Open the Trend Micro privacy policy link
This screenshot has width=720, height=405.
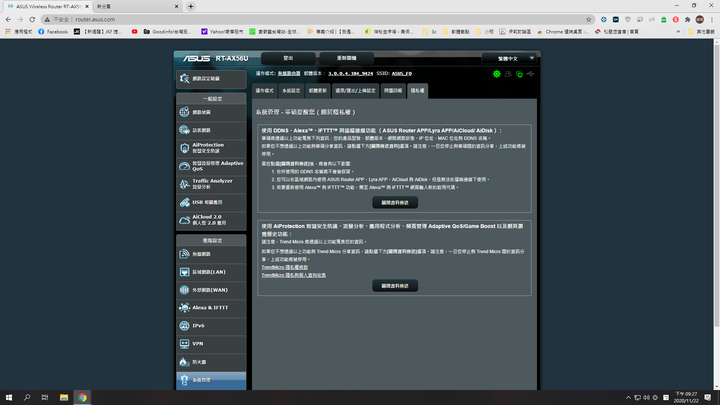[285, 267]
